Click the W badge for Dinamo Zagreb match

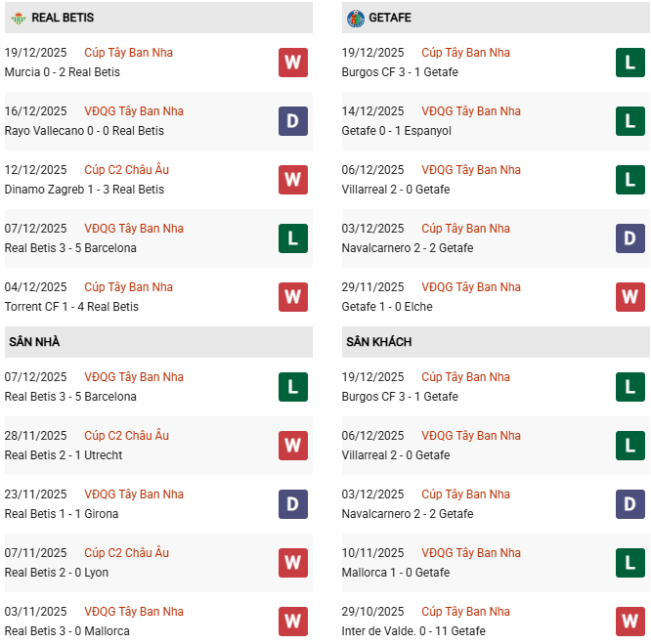292,180
